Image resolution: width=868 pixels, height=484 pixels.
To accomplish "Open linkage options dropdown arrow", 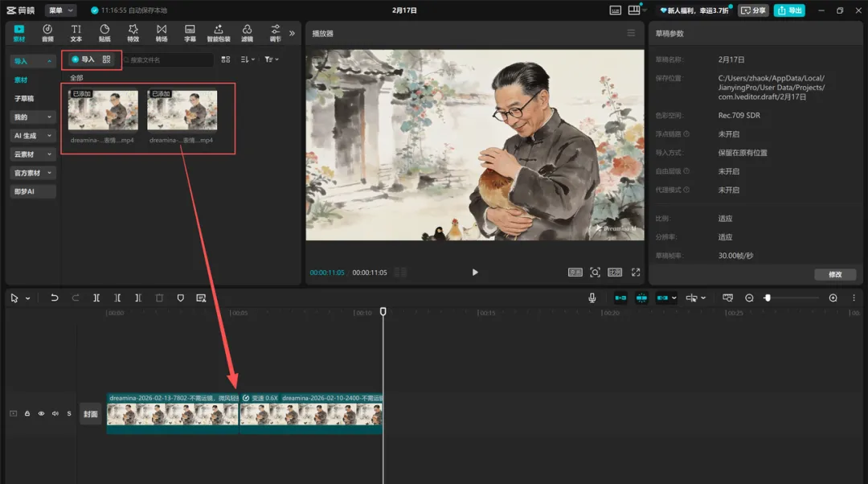I will pyautogui.click(x=674, y=298).
